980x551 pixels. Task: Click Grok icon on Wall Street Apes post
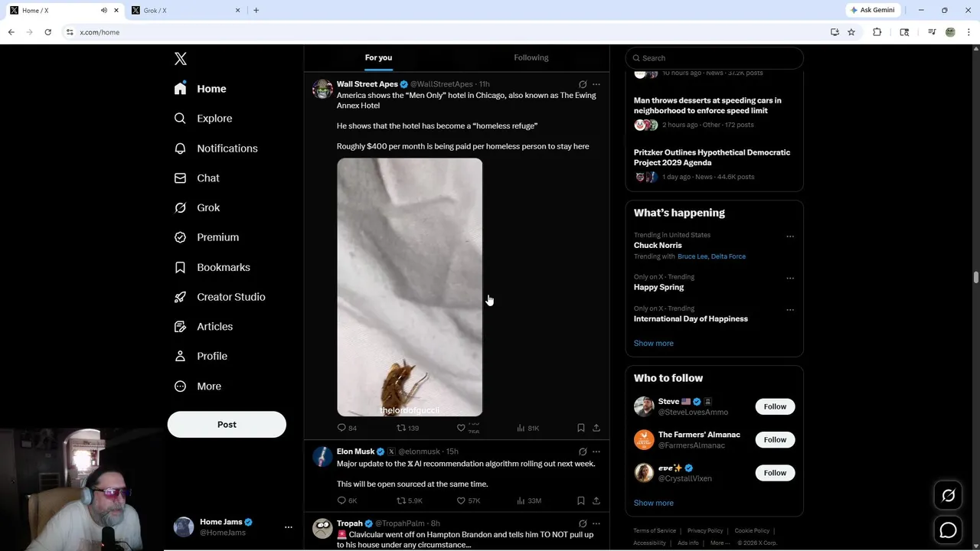(583, 84)
